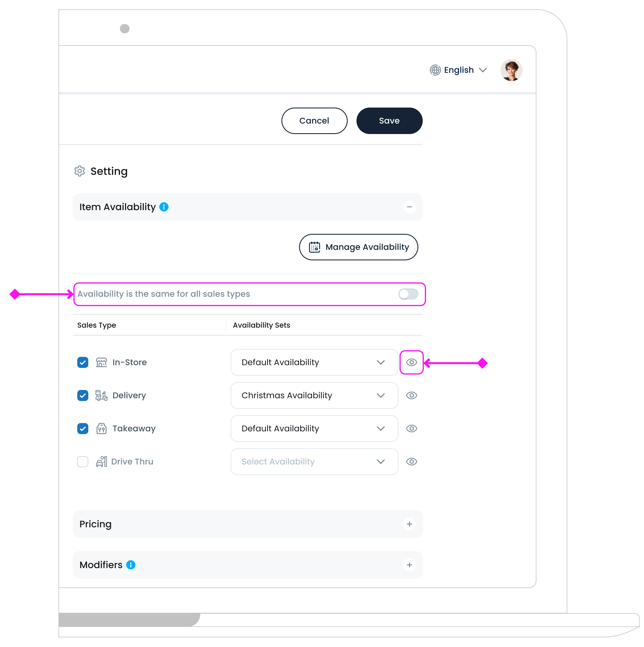
Task: Open the Christmas Availability dropdown for Delivery
Action: [x=314, y=395]
